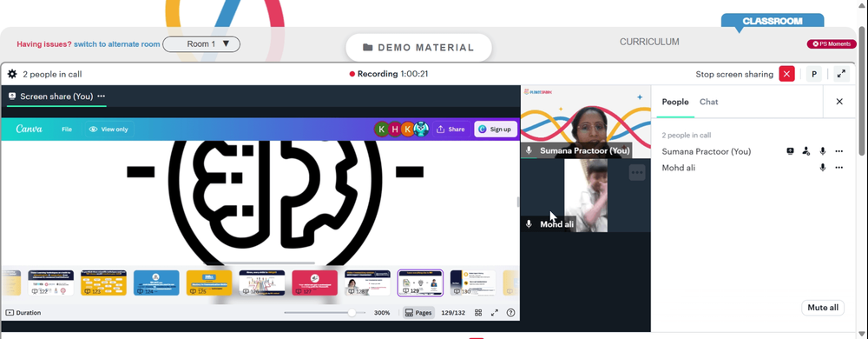Open Room 1 dropdown
The image size is (868, 339).
point(201,43)
